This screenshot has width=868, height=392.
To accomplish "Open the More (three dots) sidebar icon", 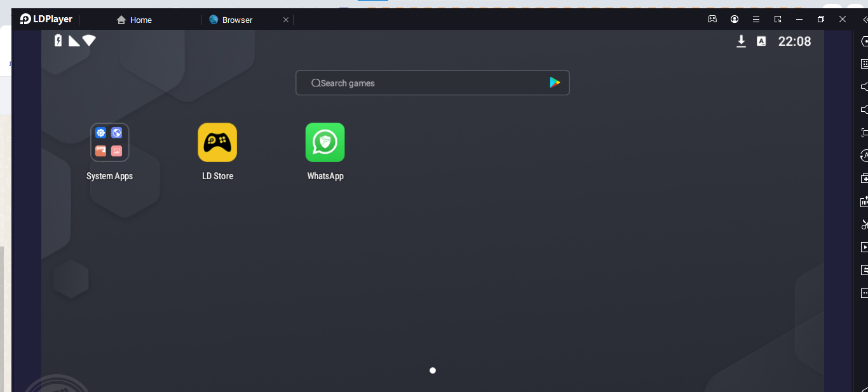I will coord(864,293).
